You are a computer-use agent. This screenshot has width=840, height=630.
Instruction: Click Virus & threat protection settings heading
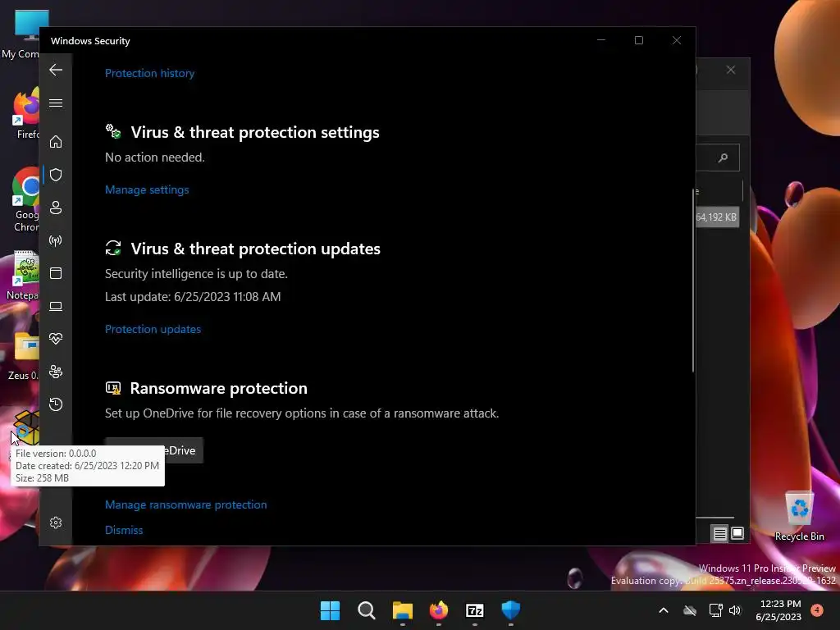(x=255, y=132)
